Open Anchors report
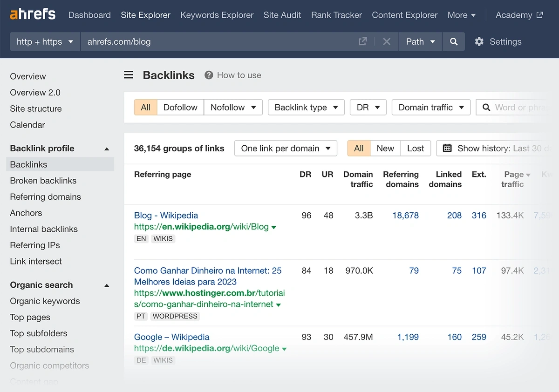The width and height of the screenshot is (559, 392). tap(26, 213)
